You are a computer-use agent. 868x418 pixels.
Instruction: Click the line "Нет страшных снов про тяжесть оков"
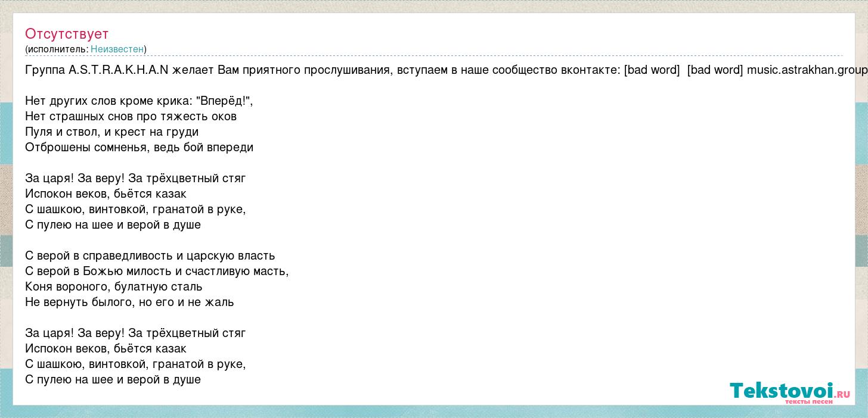click(131, 117)
